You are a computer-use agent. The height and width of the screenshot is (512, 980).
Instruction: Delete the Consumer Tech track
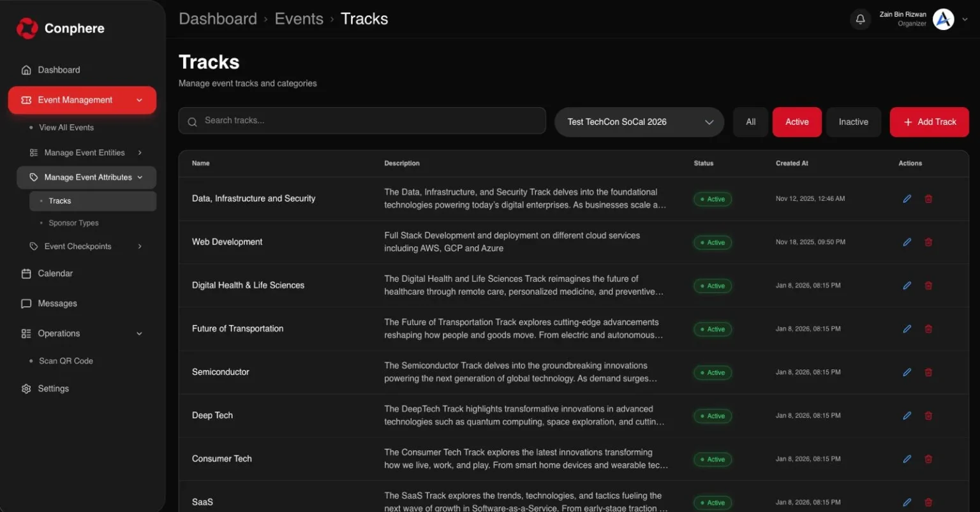pyautogui.click(x=928, y=459)
